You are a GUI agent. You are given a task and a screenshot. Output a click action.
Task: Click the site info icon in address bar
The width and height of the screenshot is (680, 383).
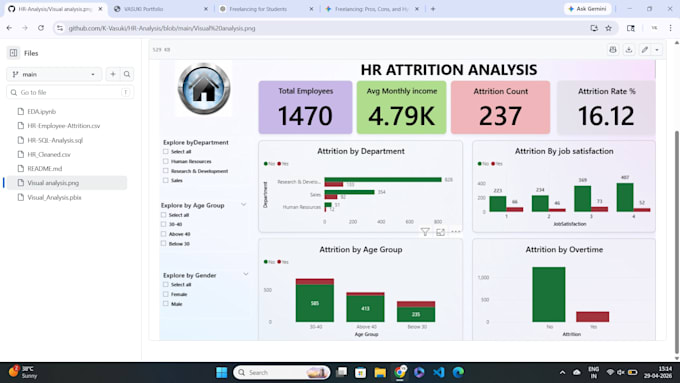click(60, 28)
